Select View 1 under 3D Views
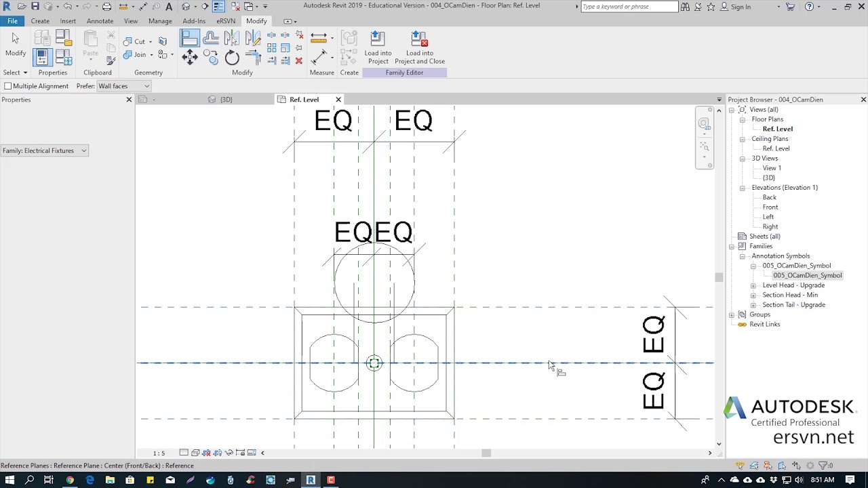Image resolution: width=868 pixels, height=488 pixels. pyautogui.click(x=772, y=168)
